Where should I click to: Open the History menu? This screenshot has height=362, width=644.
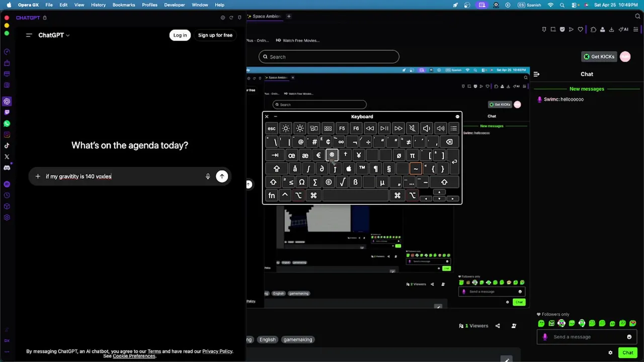coord(98,5)
